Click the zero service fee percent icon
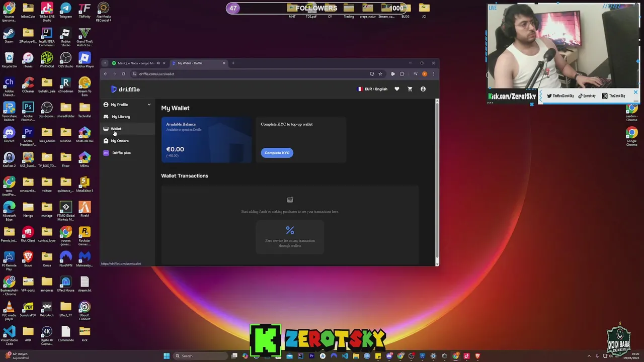Viewport: 644px width, 362px height. [290, 230]
